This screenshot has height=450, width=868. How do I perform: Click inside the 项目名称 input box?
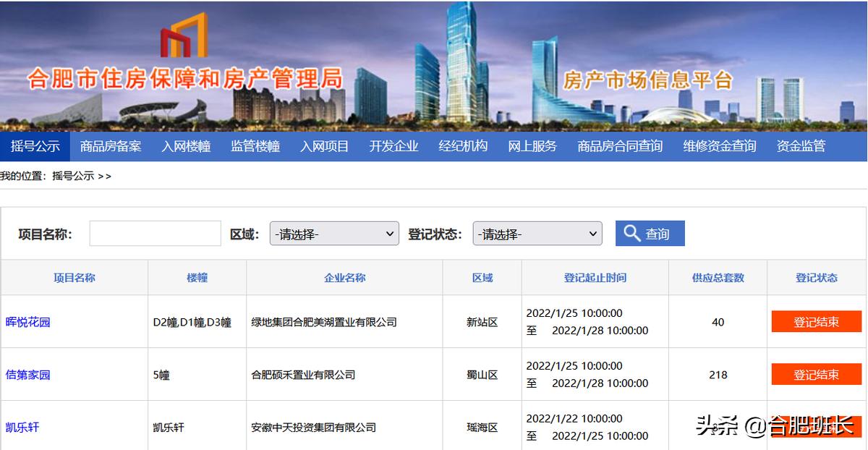(x=155, y=233)
